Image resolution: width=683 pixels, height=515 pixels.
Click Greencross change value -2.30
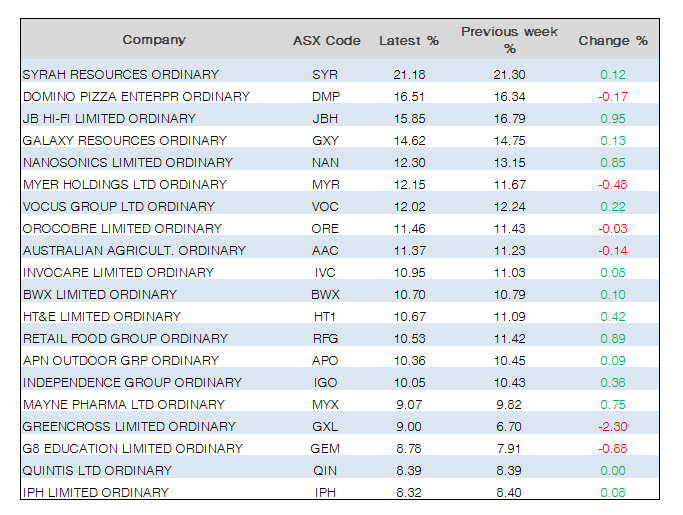(x=612, y=427)
